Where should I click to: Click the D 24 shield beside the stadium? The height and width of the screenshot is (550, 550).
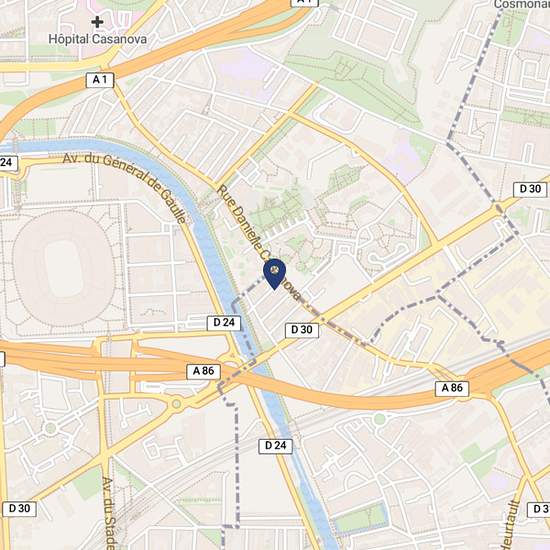click(224, 323)
